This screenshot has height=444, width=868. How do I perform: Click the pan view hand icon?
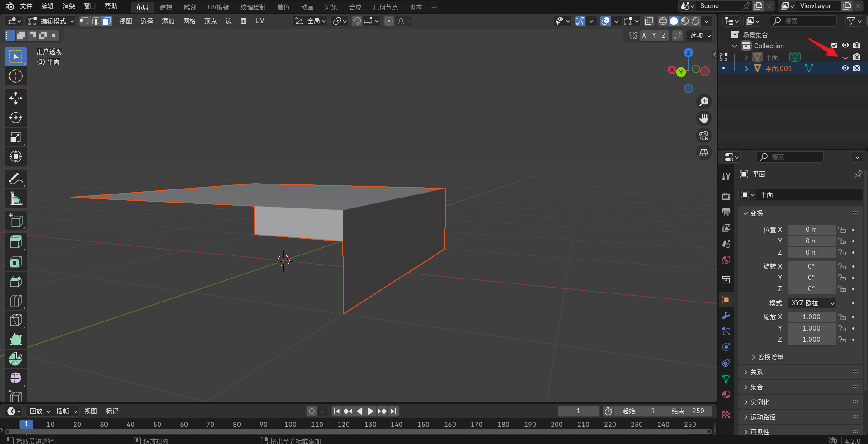tap(704, 118)
